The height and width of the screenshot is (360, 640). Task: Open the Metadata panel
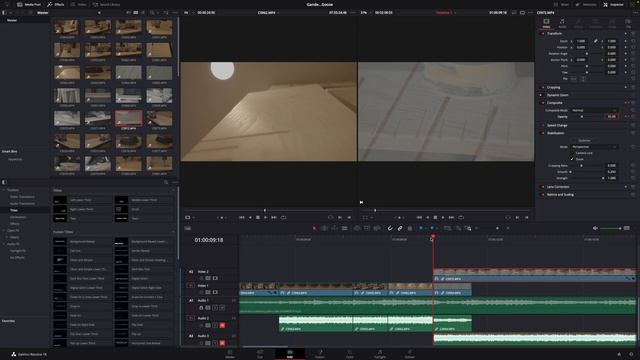pos(586,4)
